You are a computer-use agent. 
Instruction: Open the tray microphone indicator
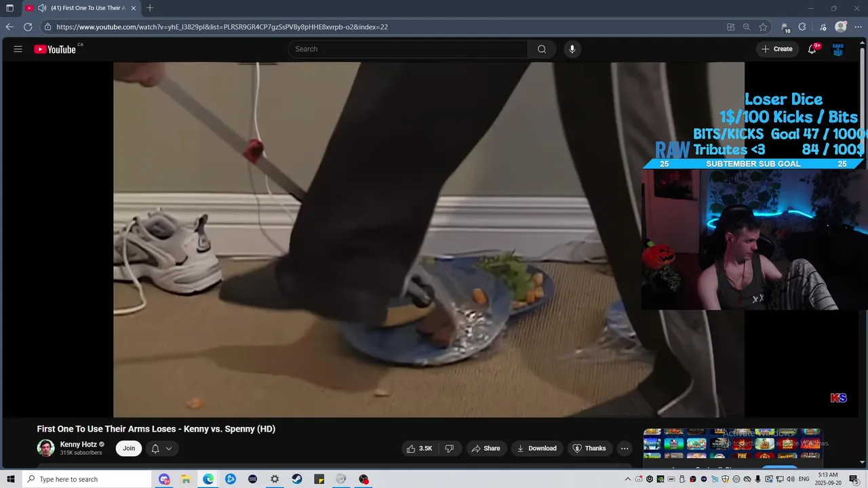pyautogui.click(x=757, y=479)
